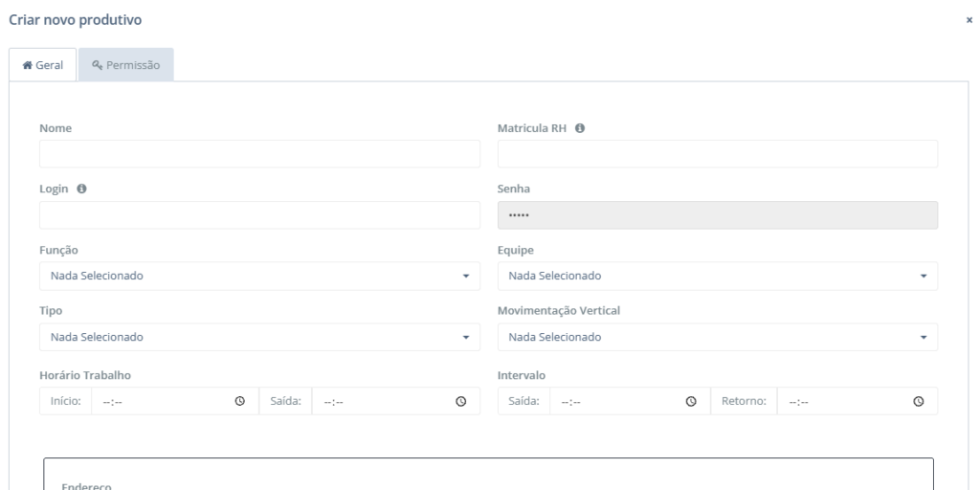Open the Tipo dropdown list
This screenshot has height=490, width=980.
coord(259,338)
